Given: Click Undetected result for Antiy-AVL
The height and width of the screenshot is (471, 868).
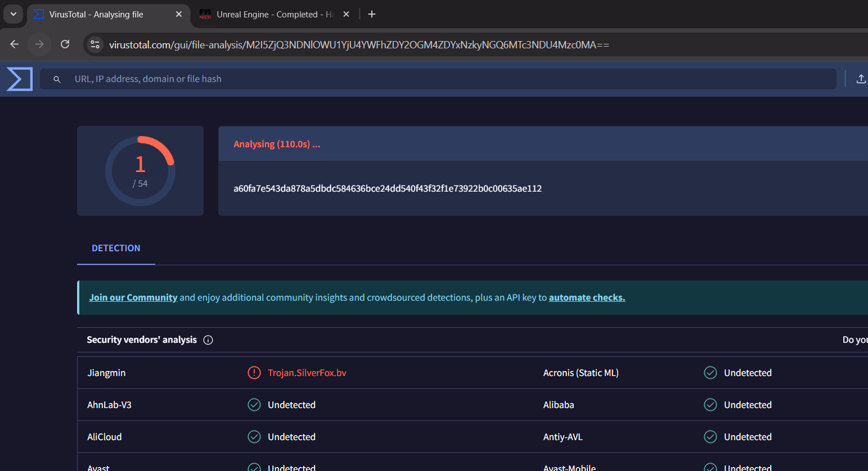Looking at the screenshot, I should (748, 437).
